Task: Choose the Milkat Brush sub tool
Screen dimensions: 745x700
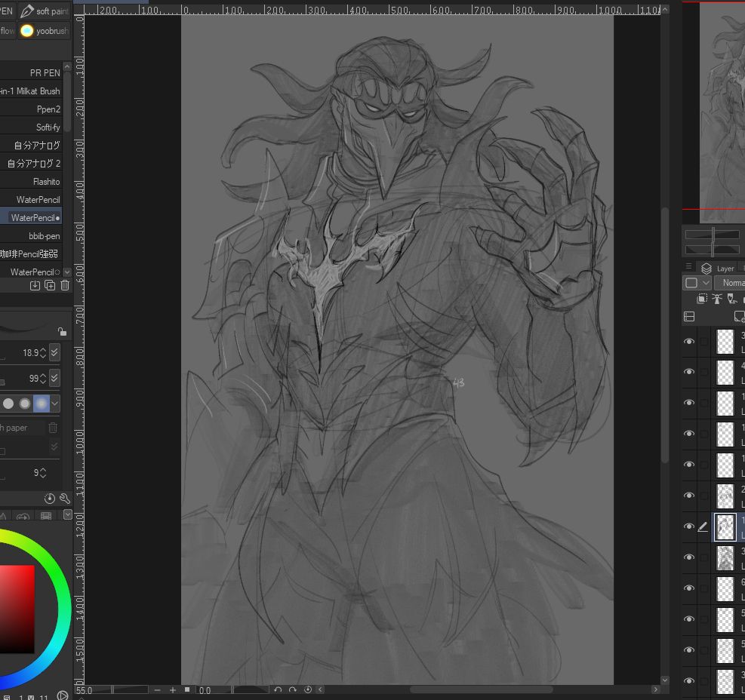Action: tap(31, 91)
